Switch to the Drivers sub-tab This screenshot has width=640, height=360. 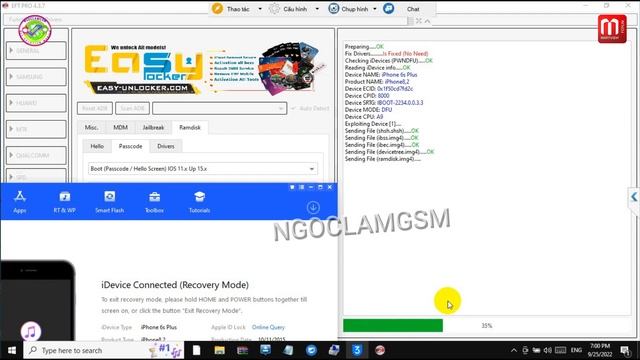tap(166, 146)
